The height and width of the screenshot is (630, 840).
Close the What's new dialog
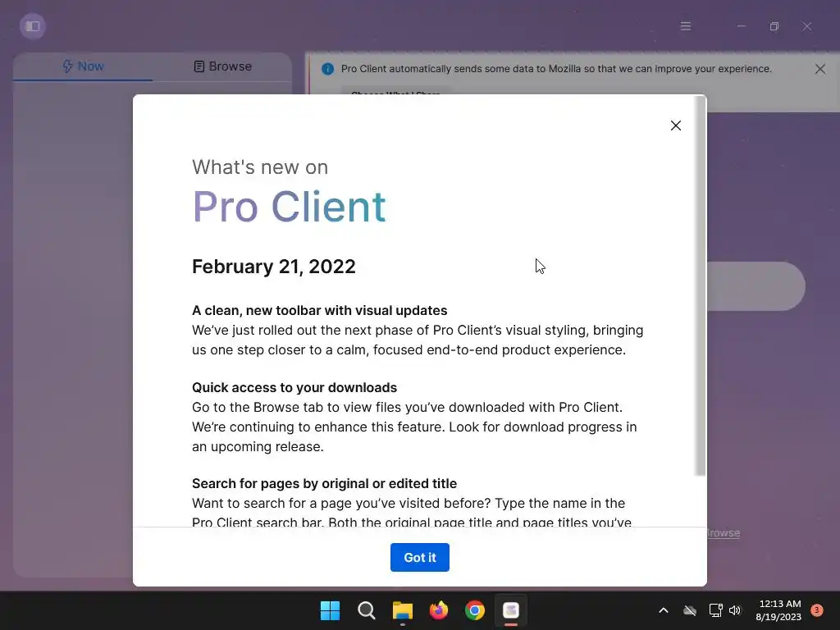click(x=676, y=126)
